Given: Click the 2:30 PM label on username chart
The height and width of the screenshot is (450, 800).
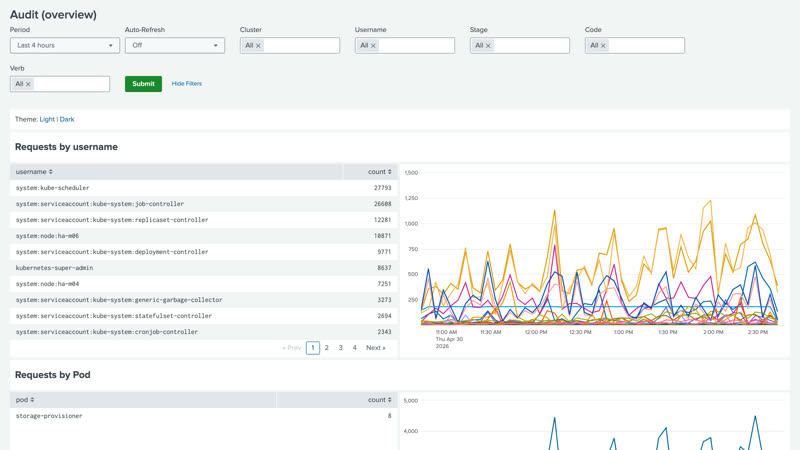Looking at the screenshot, I should click(x=758, y=332).
